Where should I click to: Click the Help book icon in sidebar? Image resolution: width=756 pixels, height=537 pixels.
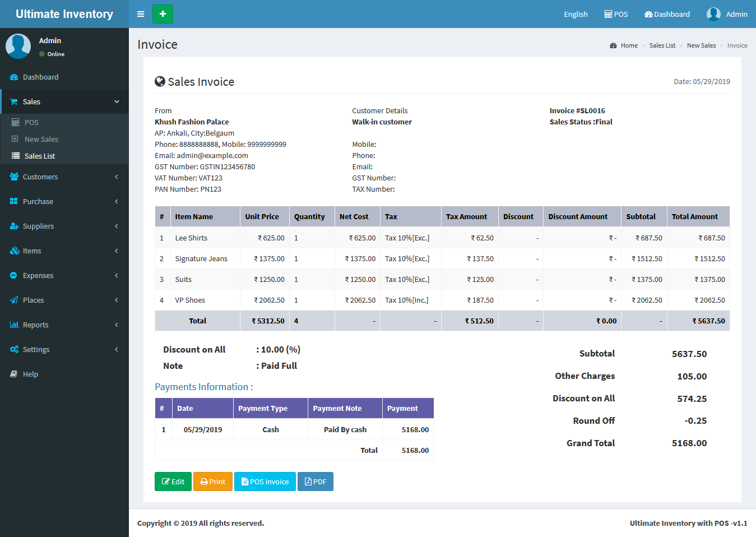[x=14, y=374]
